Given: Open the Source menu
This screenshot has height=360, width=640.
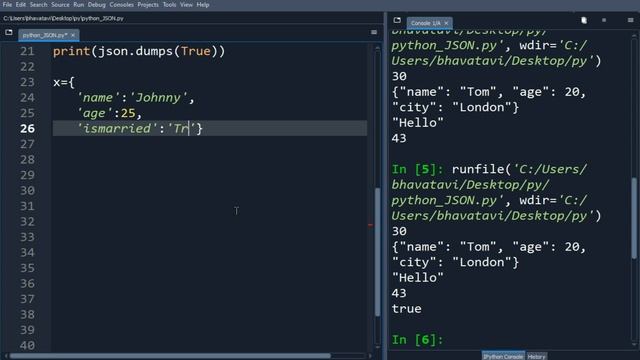Looking at the screenshot, I should pyautogui.click(x=60, y=5).
